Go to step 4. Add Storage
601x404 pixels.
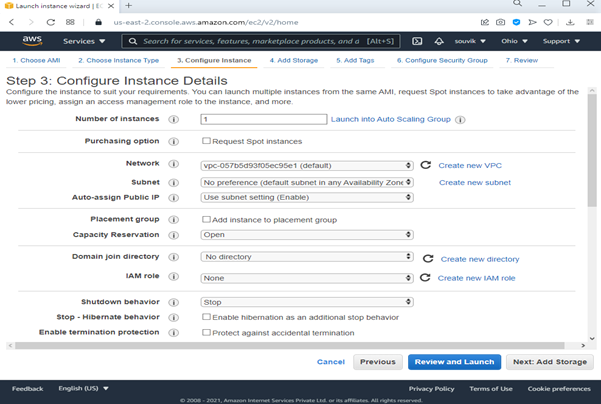pyautogui.click(x=294, y=60)
